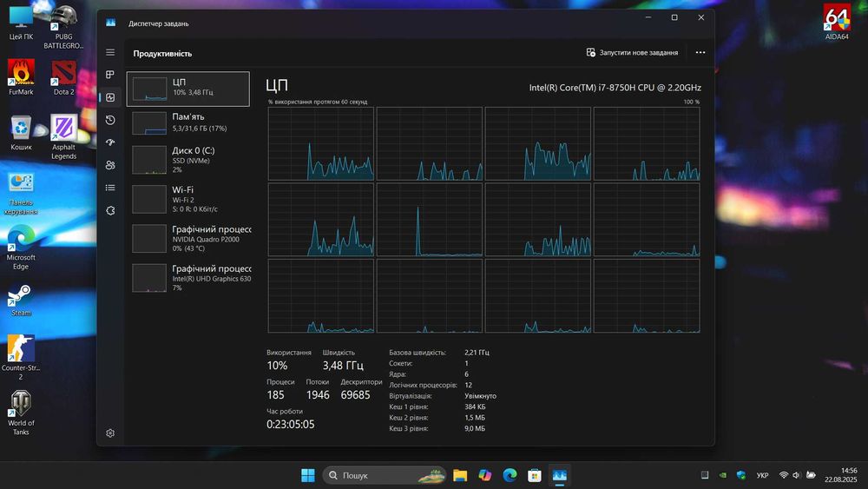Screen dimensions: 868x489
Task: Open the Кошик recycle bin icon
Action: pyautogui.click(x=21, y=132)
